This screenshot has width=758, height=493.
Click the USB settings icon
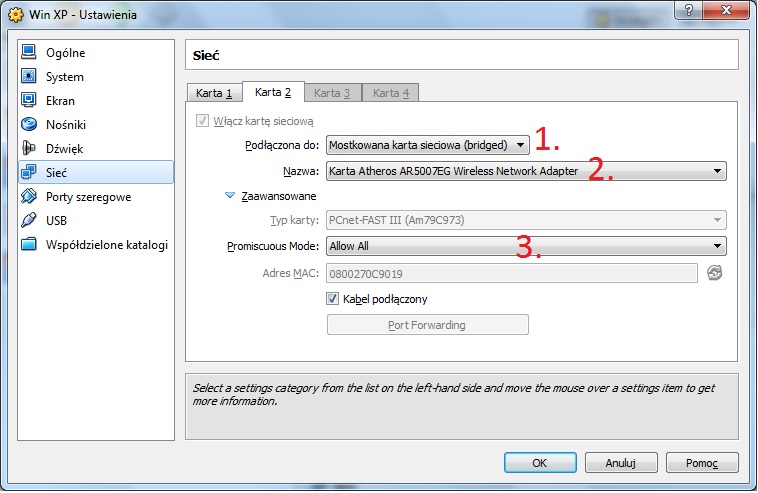pyautogui.click(x=29, y=221)
